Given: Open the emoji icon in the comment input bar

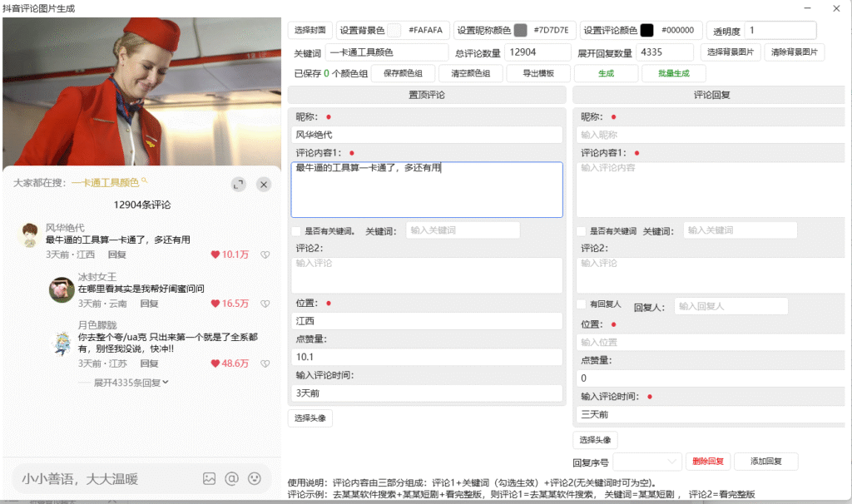Looking at the screenshot, I should point(255,477).
